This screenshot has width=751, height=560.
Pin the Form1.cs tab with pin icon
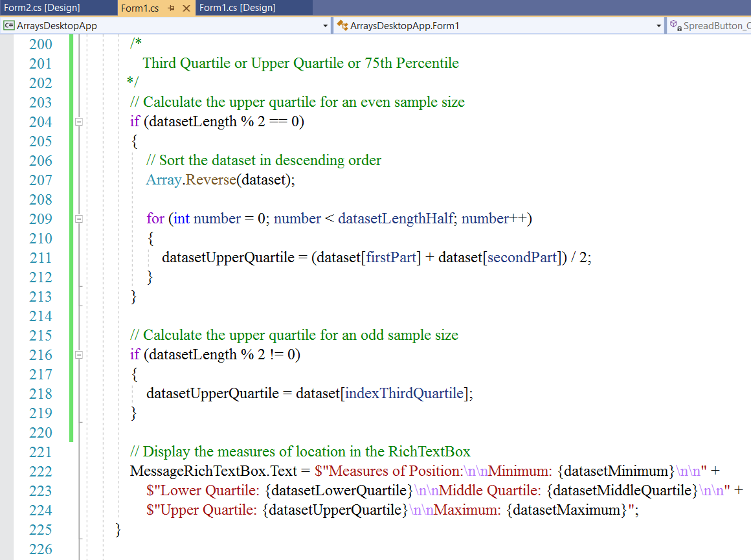[x=172, y=8]
